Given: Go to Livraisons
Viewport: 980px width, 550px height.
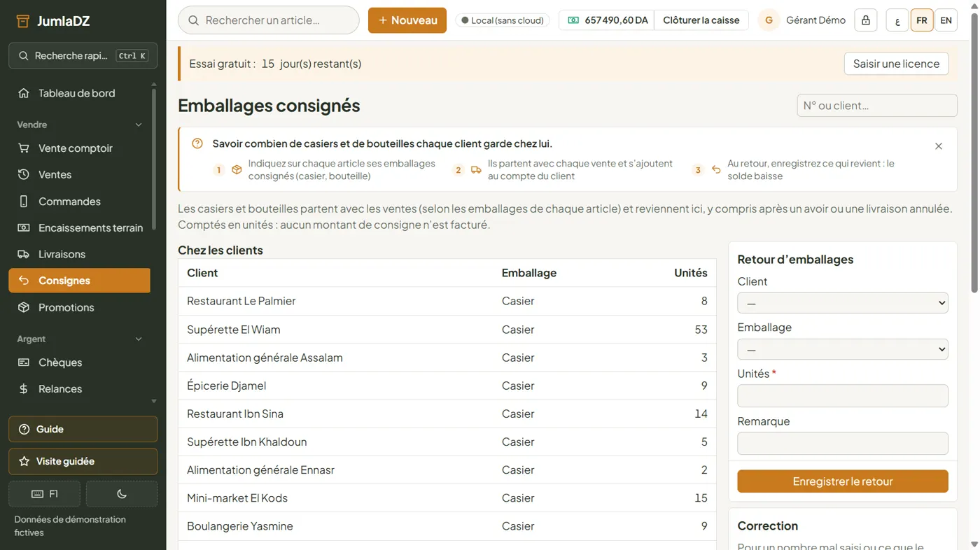Looking at the screenshot, I should [x=79, y=255].
